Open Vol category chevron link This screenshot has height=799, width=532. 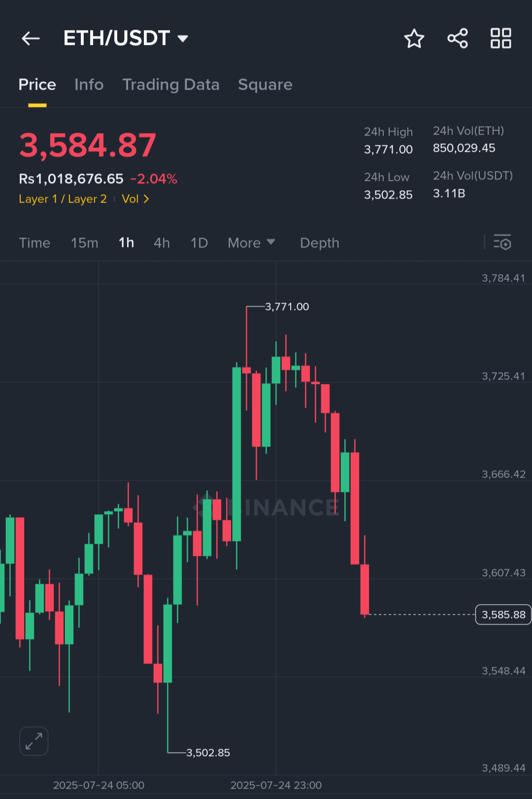tap(135, 199)
